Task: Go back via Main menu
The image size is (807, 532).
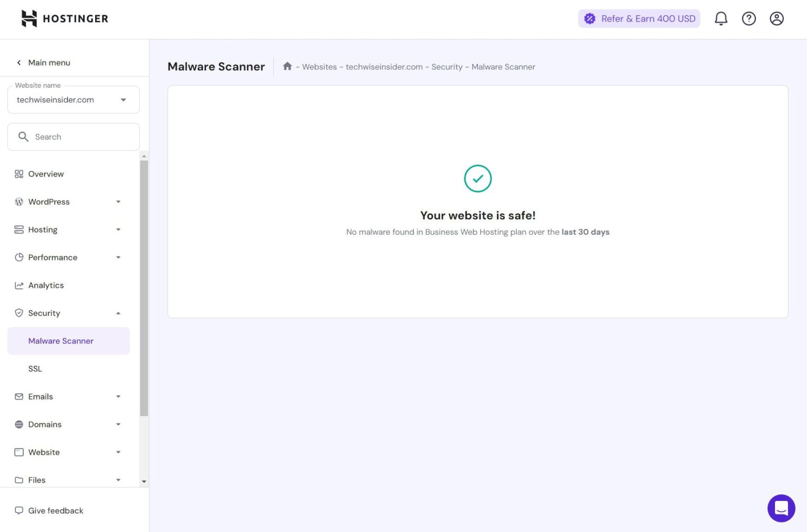Action: tap(49, 62)
